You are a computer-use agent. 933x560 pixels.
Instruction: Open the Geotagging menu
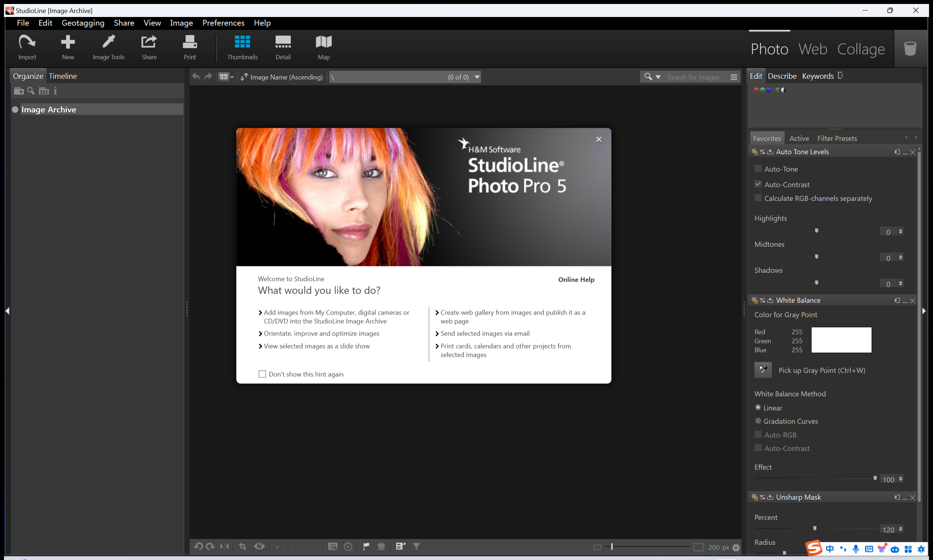tap(83, 23)
